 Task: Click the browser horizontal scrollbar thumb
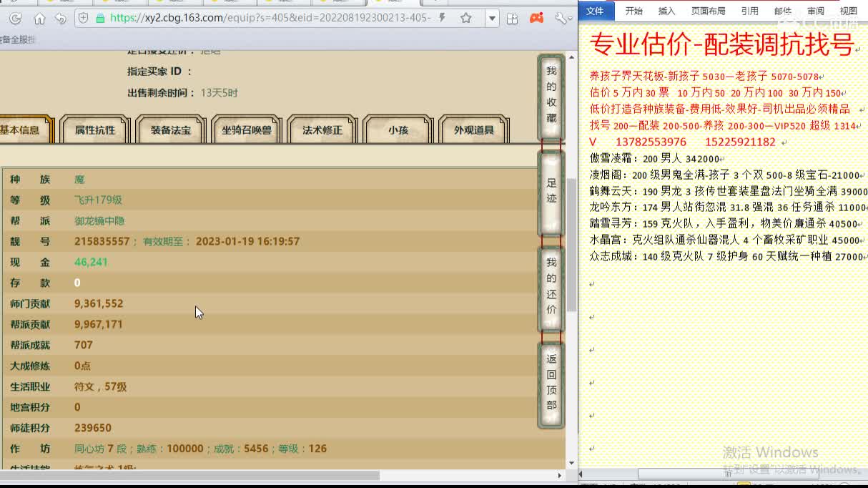tap(189, 475)
